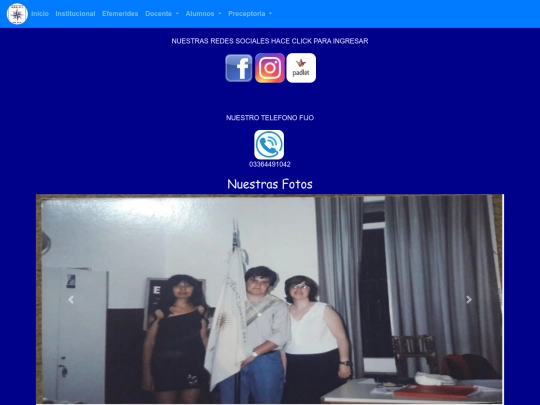The image size is (540, 405).
Task: Open the Efemerides menu item
Action: pyautogui.click(x=120, y=14)
